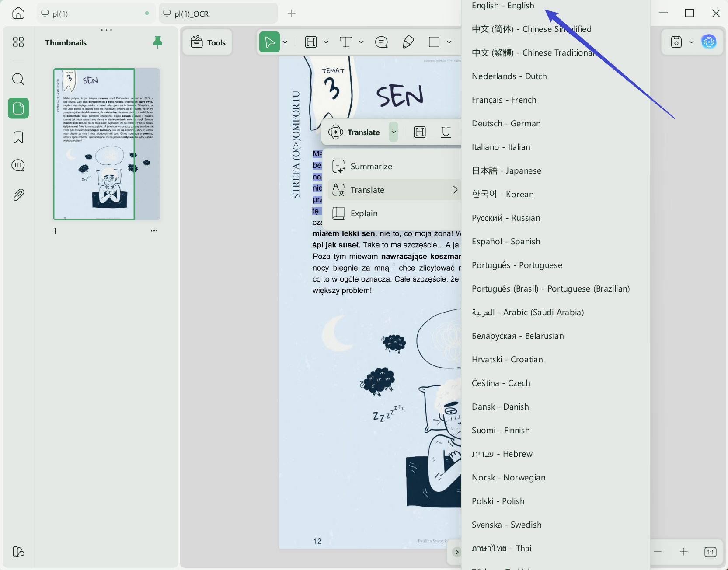This screenshot has width=728, height=570.
Task: Click the zoom out minus button
Action: pos(658,552)
